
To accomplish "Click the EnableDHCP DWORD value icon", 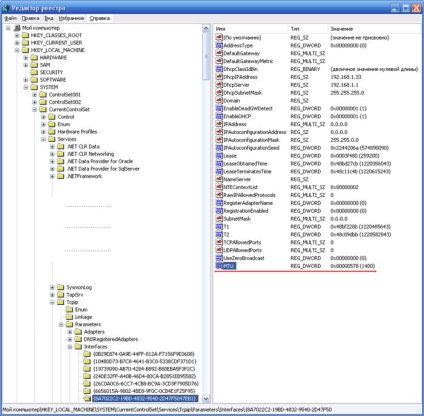I will [x=219, y=116].
